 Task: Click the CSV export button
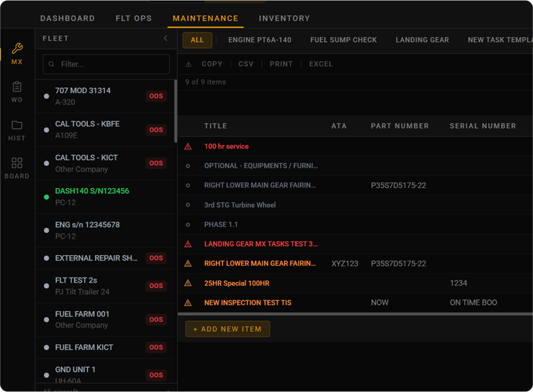[246, 64]
